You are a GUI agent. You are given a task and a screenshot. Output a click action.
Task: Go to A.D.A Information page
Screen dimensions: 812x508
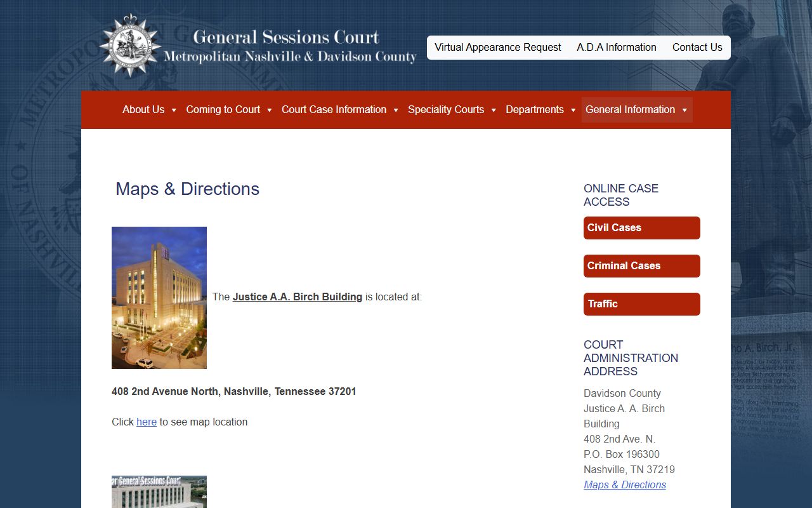coord(617,48)
